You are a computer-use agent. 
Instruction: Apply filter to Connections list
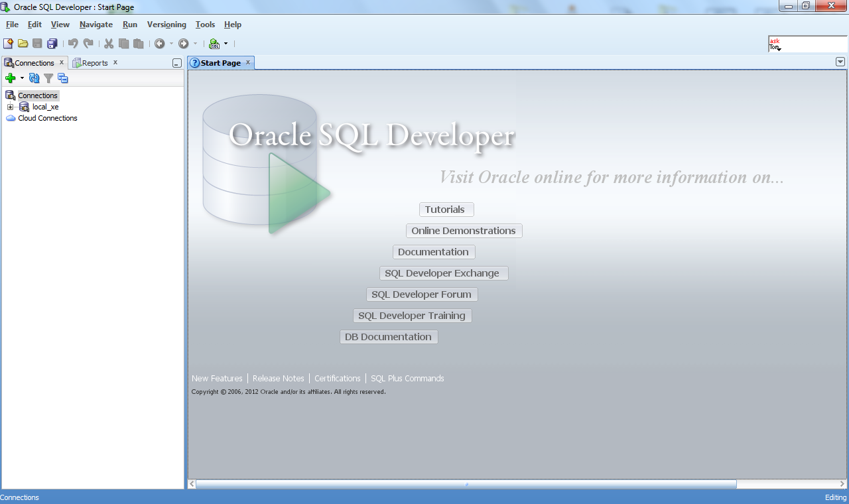(48, 78)
